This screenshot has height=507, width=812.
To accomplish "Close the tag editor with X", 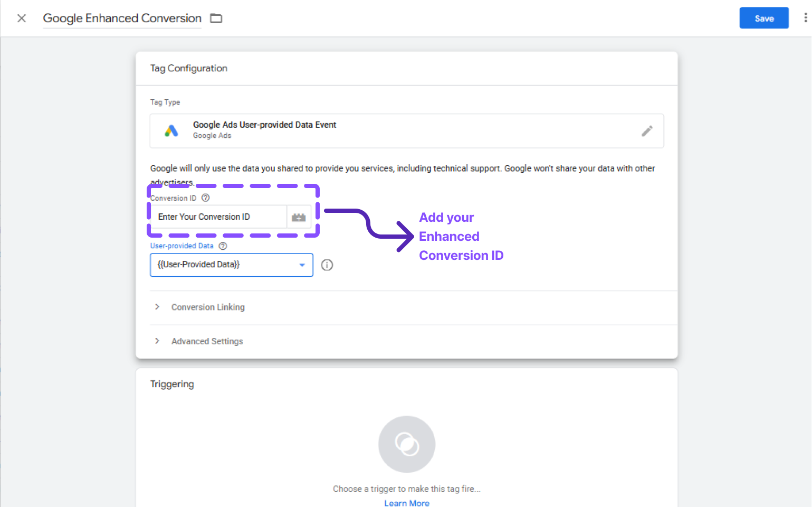I will [x=22, y=18].
